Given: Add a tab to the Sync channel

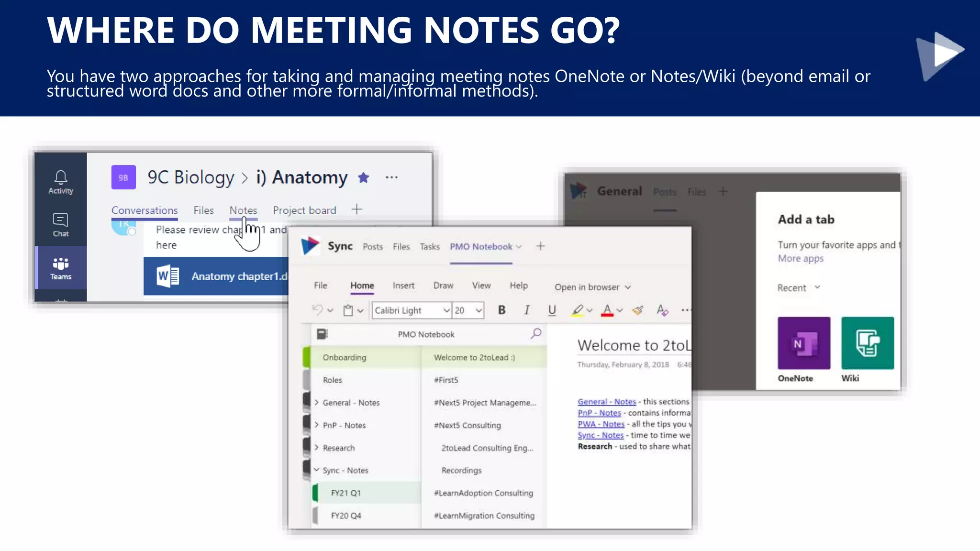Looking at the screenshot, I should 540,246.
